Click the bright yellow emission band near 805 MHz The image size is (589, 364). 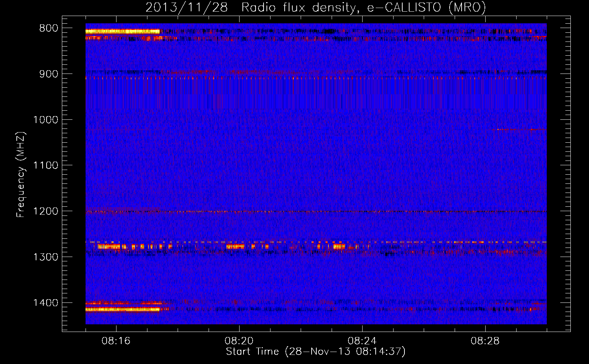click(x=123, y=32)
